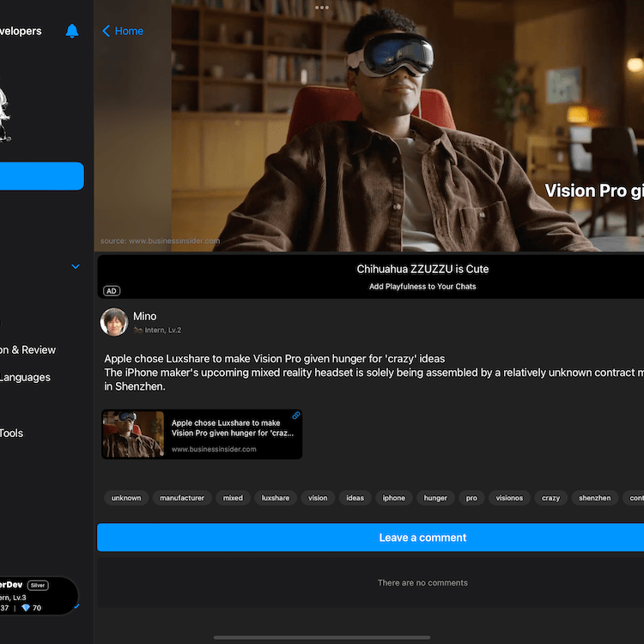Click the chain link icon on article card
The width and height of the screenshot is (644, 644).
coord(296,416)
